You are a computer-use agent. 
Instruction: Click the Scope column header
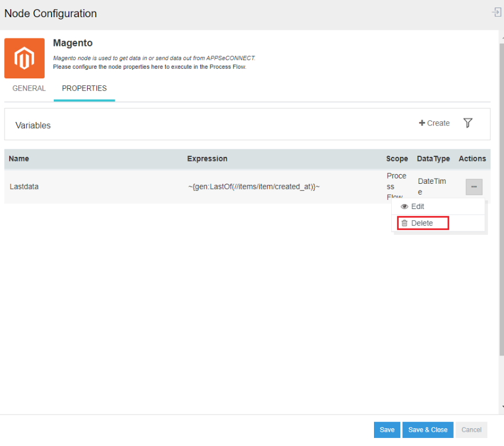397,159
